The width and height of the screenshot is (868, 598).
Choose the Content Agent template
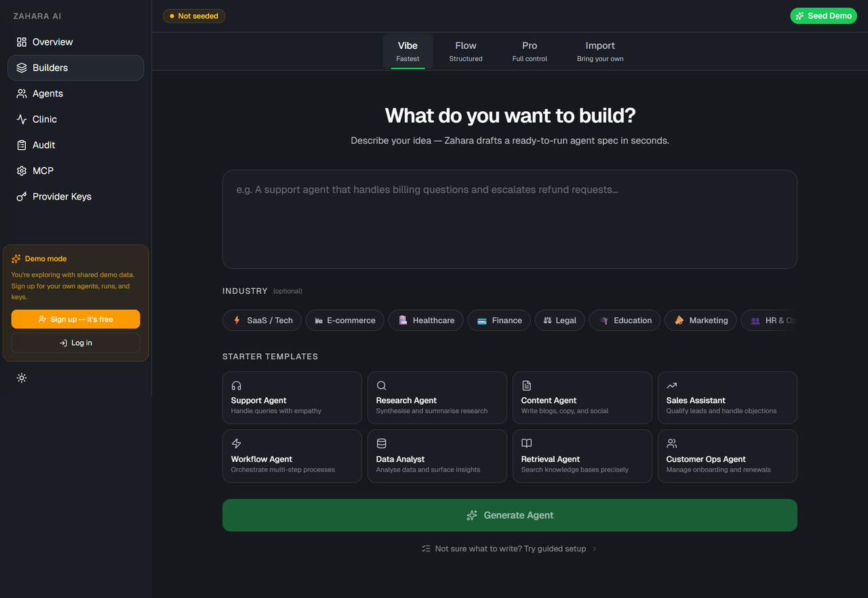(583, 398)
